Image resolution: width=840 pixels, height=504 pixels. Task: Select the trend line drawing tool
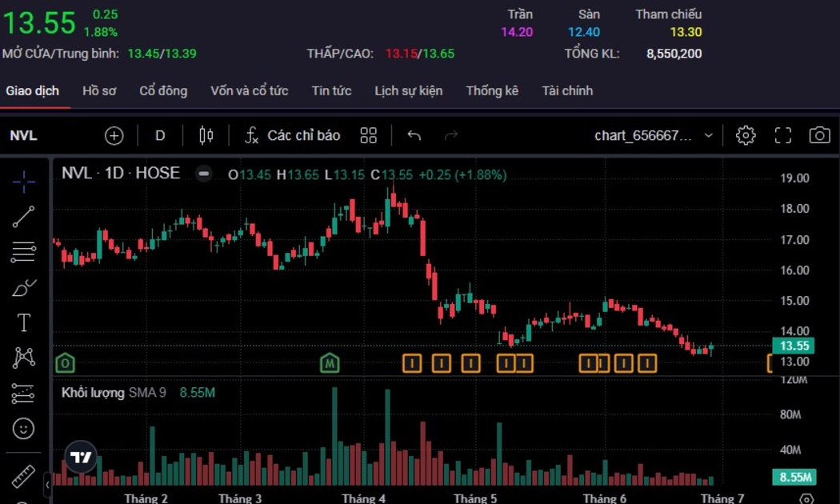coord(24,217)
